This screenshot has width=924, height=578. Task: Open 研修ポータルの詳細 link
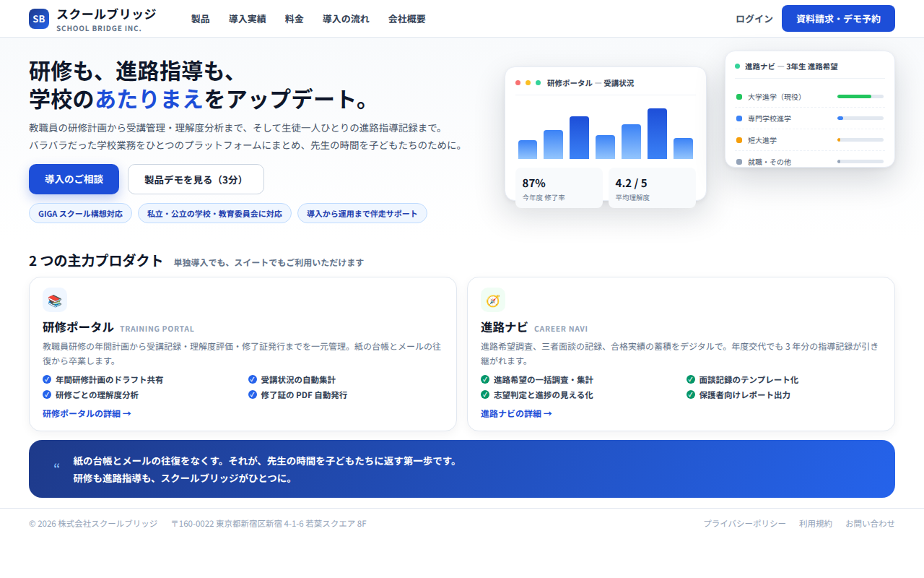coord(87,413)
